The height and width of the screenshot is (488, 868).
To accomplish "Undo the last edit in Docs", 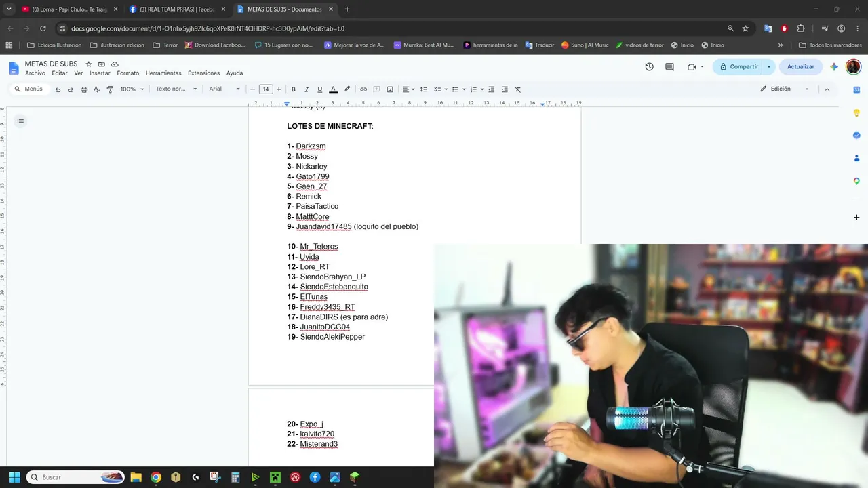I will (58, 89).
